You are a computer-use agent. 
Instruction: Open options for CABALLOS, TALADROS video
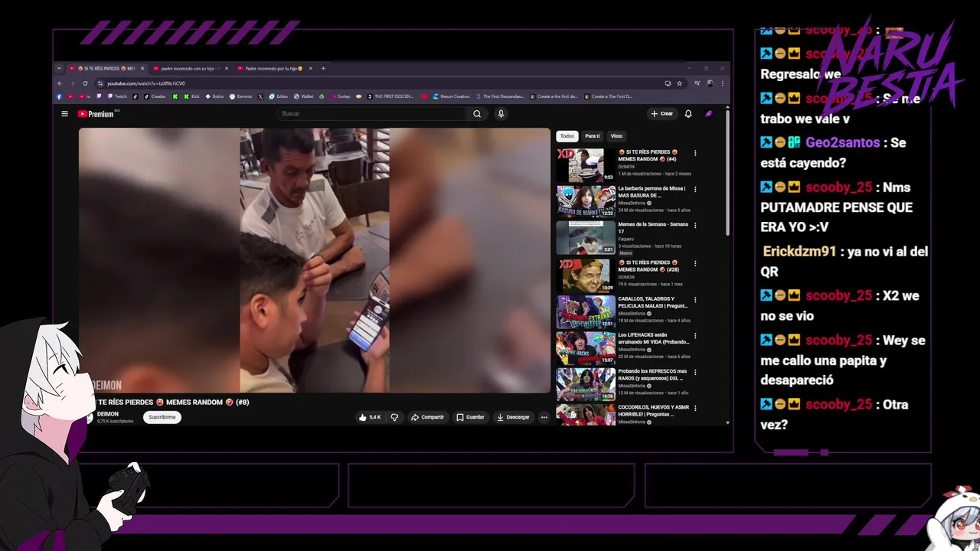click(x=695, y=299)
